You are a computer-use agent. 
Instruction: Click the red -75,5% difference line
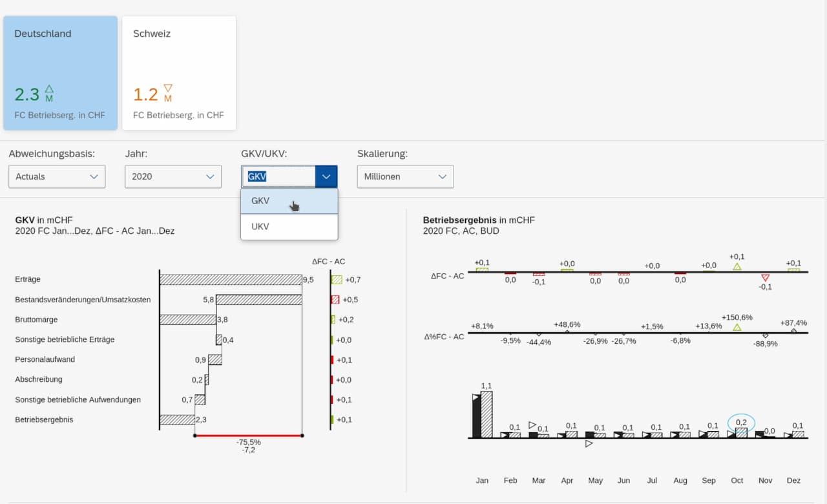pyautogui.click(x=248, y=436)
